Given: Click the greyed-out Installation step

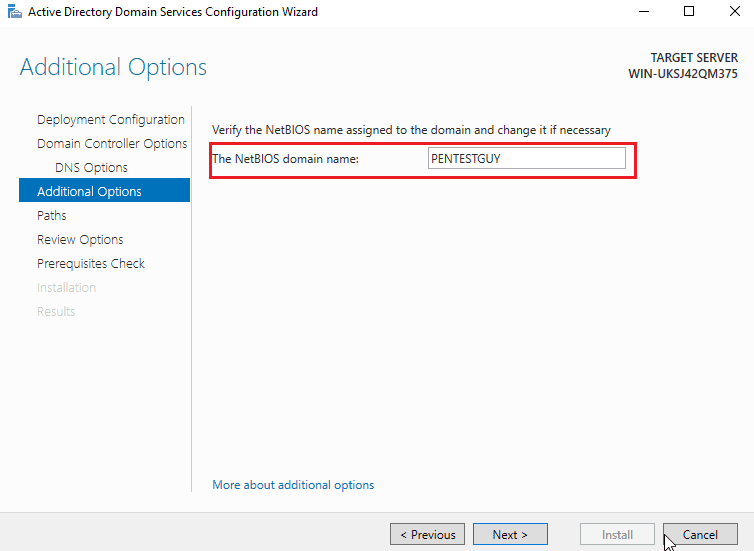Looking at the screenshot, I should pyautogui.click(x=66, y=288).
